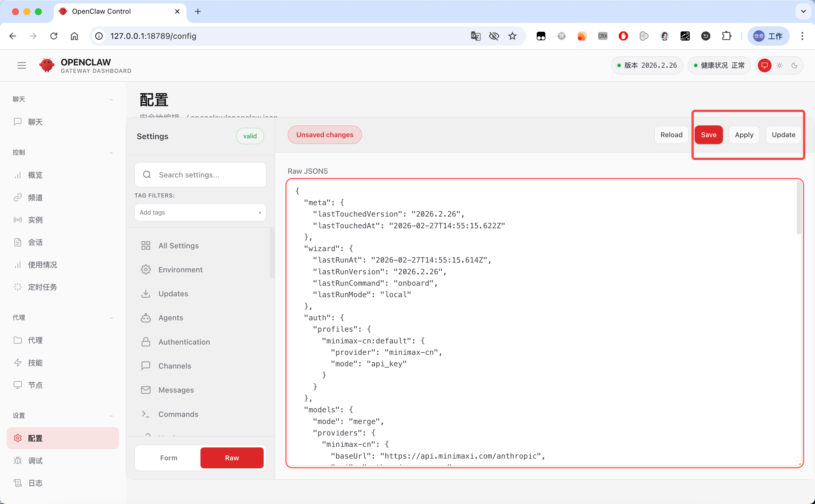The image size is (815, 504).
Task: Switch to dark theme with the moon toggle
Action: [794, 65]
